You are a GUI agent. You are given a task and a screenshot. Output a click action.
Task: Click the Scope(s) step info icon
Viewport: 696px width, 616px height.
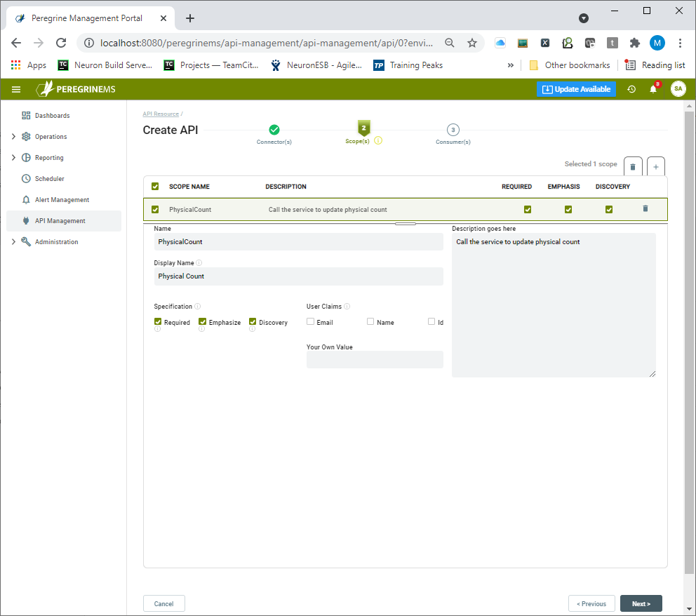coord(378,141)
